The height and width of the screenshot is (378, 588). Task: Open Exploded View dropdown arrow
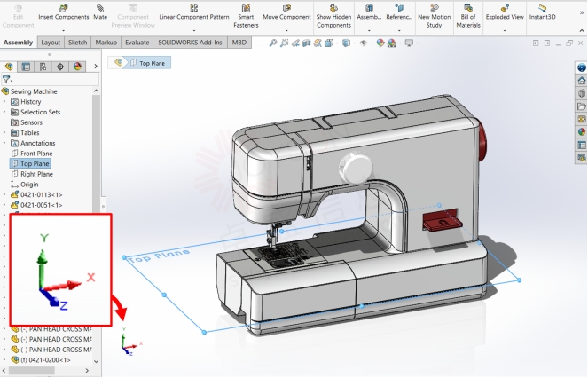[x=505, y=30]
